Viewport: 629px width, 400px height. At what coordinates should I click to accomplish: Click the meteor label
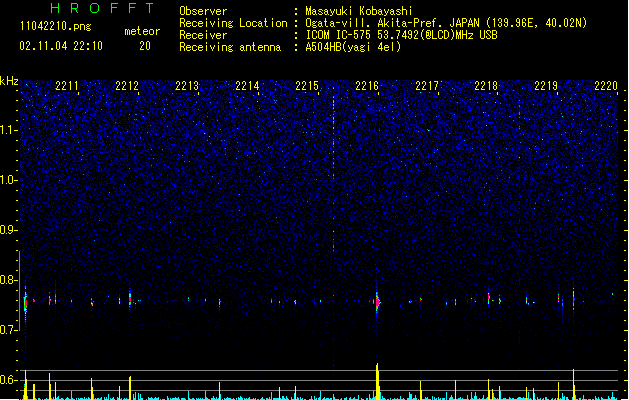(142, 31)
